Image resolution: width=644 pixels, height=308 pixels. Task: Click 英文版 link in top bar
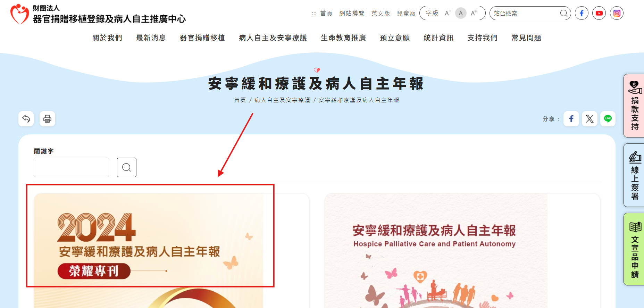380,13
